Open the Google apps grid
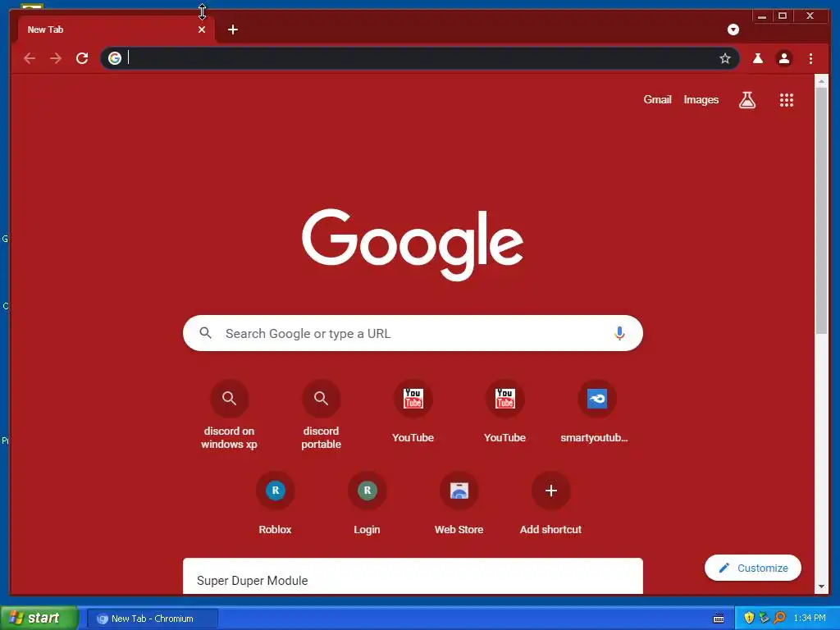 tap(787, 99)
